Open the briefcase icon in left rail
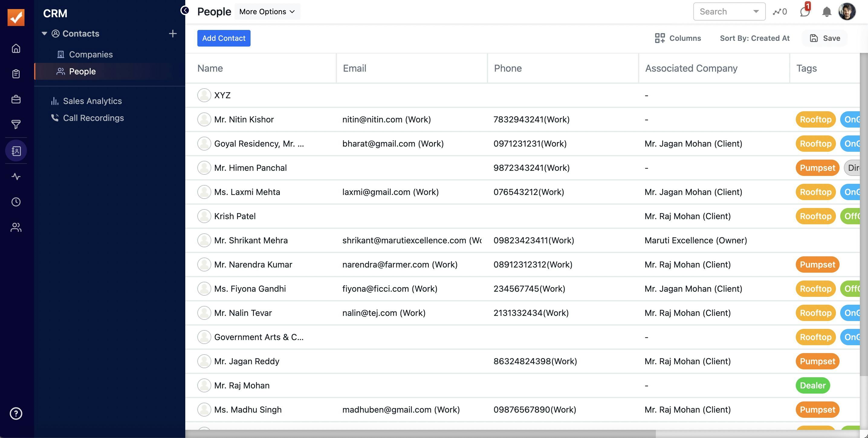The width and height of the screenshot is (868, 438). [x=16, y=99]
